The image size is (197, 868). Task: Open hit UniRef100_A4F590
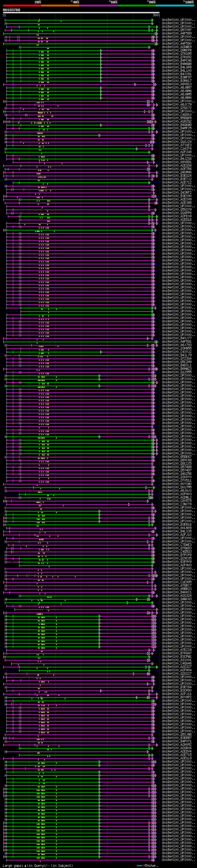tap(177, 43)
